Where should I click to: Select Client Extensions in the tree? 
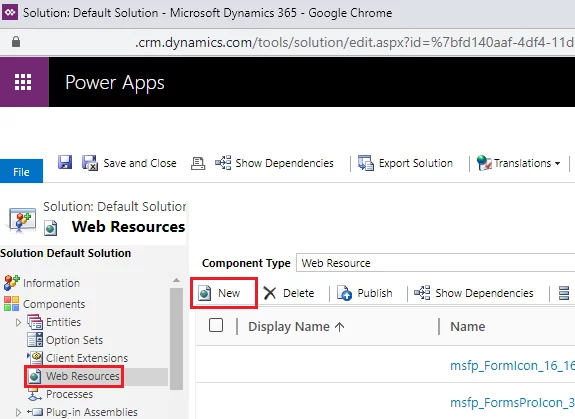point(87,358)
